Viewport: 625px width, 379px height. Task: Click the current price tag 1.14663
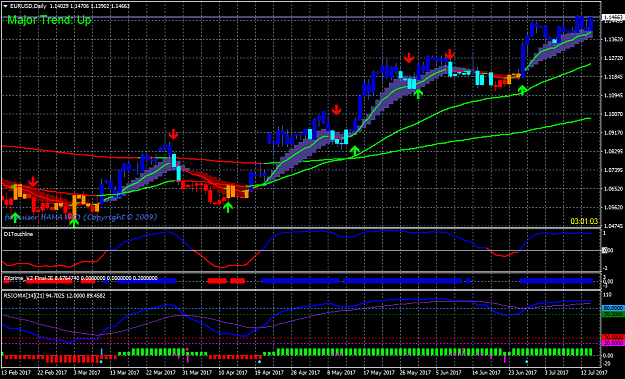pyautogui.click(x=613, y=18)
